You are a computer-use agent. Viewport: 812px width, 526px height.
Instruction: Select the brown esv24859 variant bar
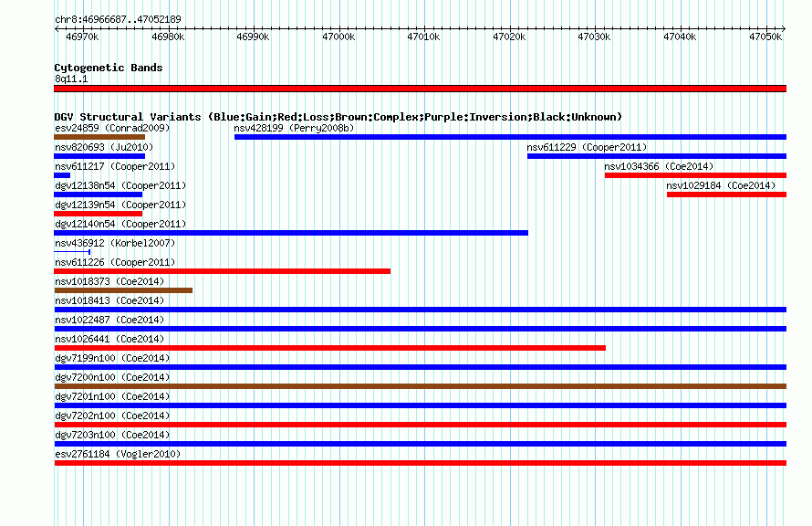(99, 137)
